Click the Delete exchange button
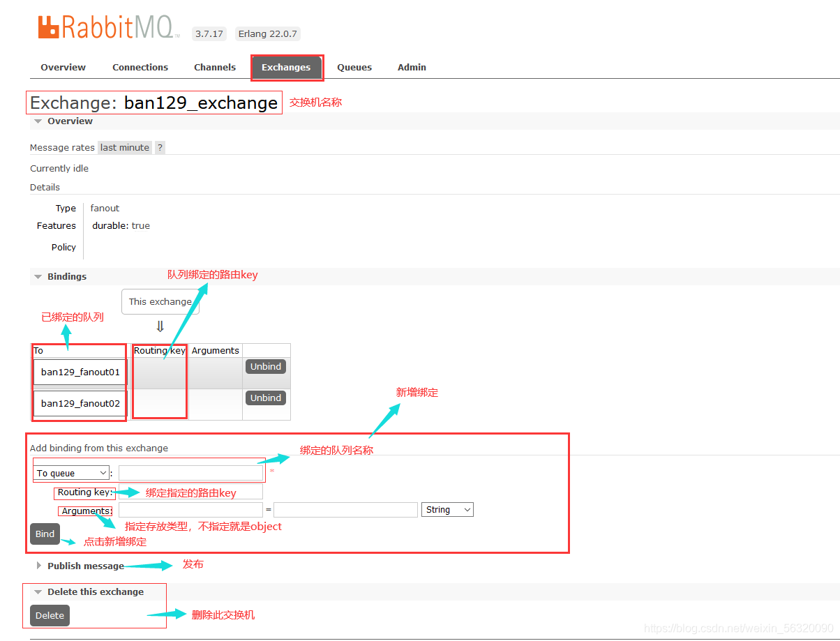 pyautogui.click(x=50, y=616)
